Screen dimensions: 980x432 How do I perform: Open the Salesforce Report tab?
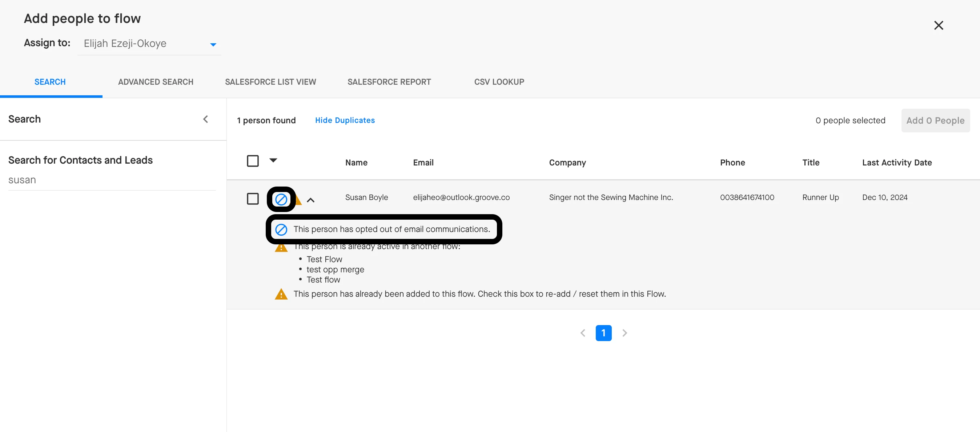click(x=389, y=82)
